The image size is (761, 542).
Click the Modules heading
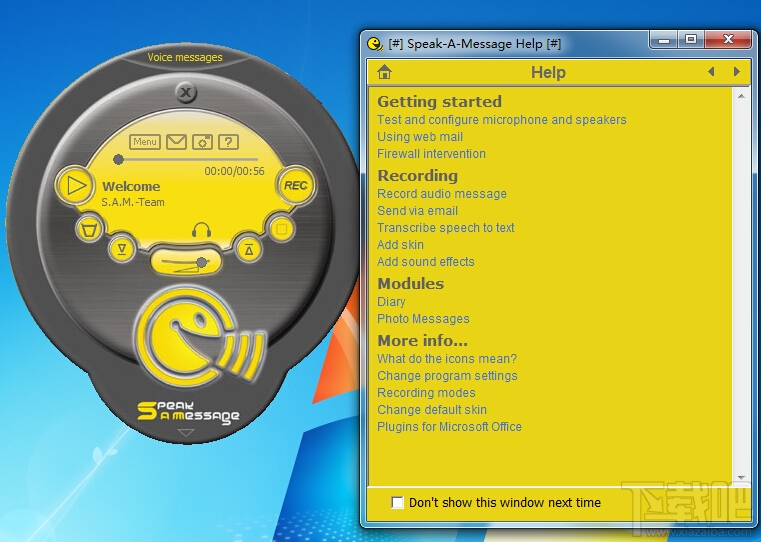[x=411, y=283]
